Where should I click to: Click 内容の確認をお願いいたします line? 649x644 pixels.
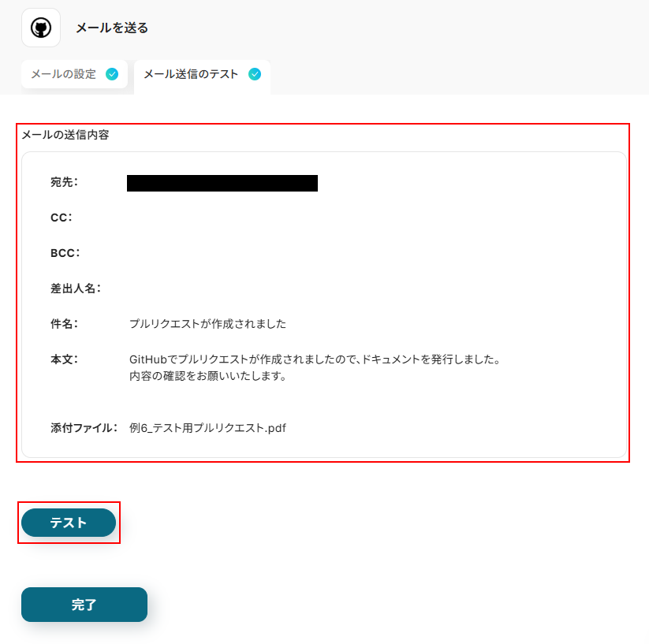[208, 376]
